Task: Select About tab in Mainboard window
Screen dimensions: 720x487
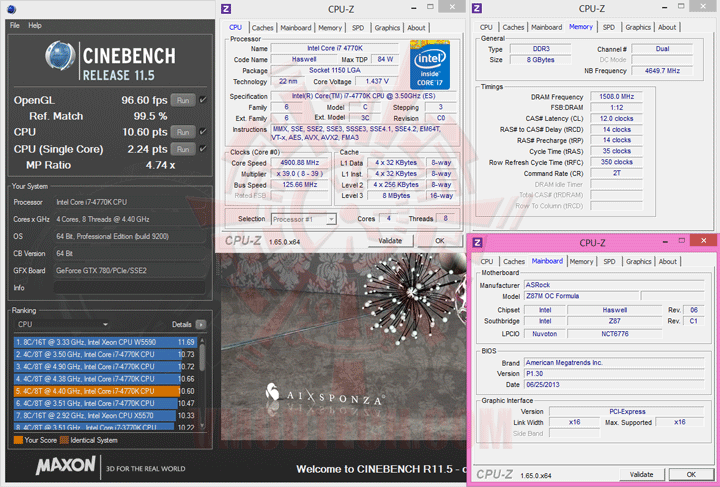Action: 667,261
